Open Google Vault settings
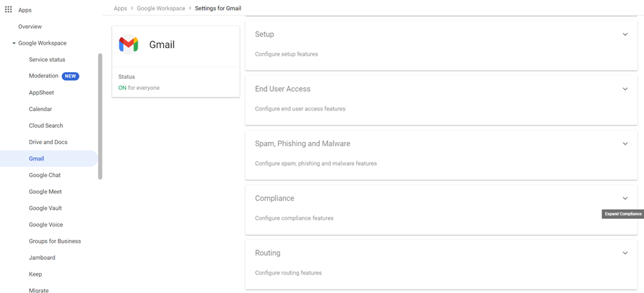This screenshot has height=293, width=644. [x=45, y=208]
